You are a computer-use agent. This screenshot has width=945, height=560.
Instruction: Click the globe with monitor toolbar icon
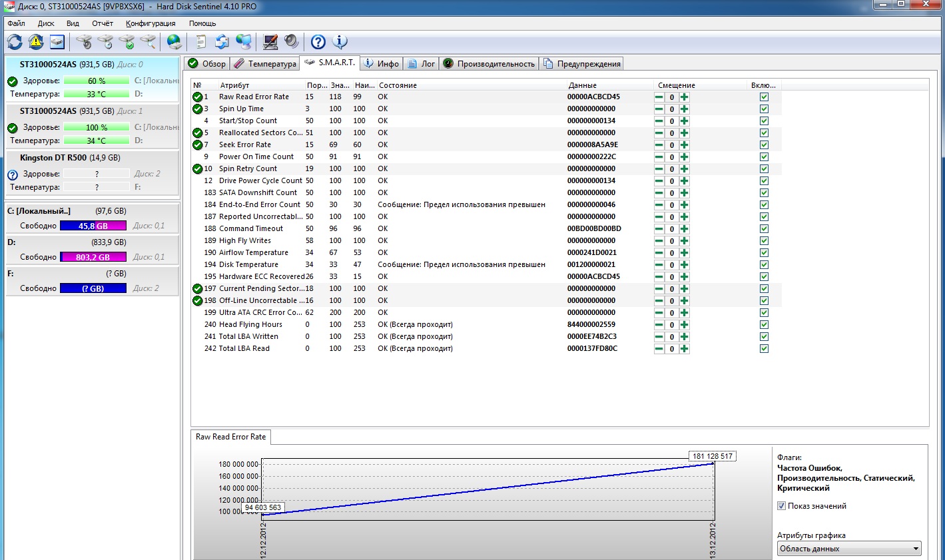click(x=244, y=42)
